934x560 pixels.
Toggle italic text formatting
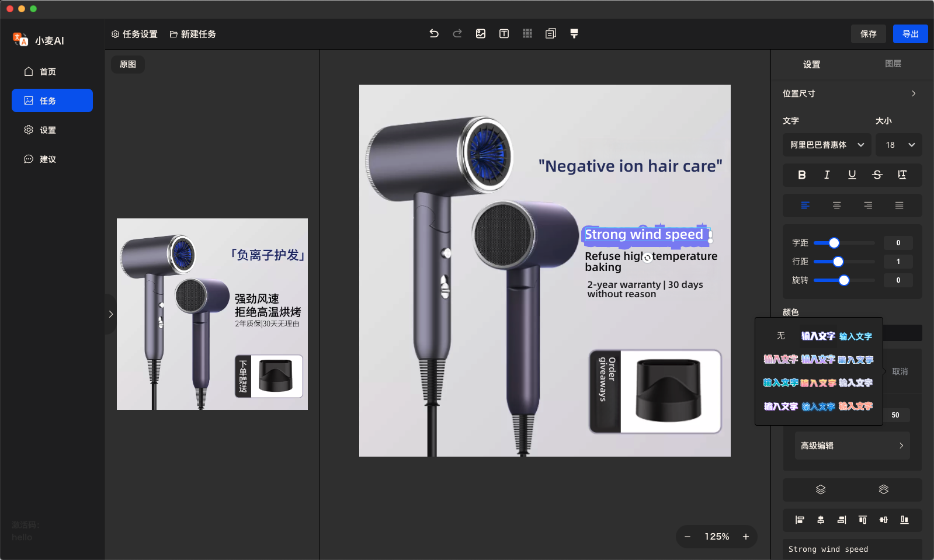tap(827, 175)
